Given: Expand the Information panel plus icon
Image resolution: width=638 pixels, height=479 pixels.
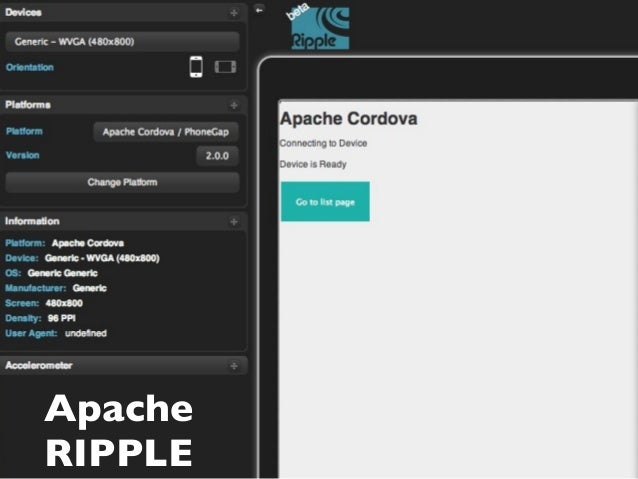Looking at the screenshot, I should [234, 222].
